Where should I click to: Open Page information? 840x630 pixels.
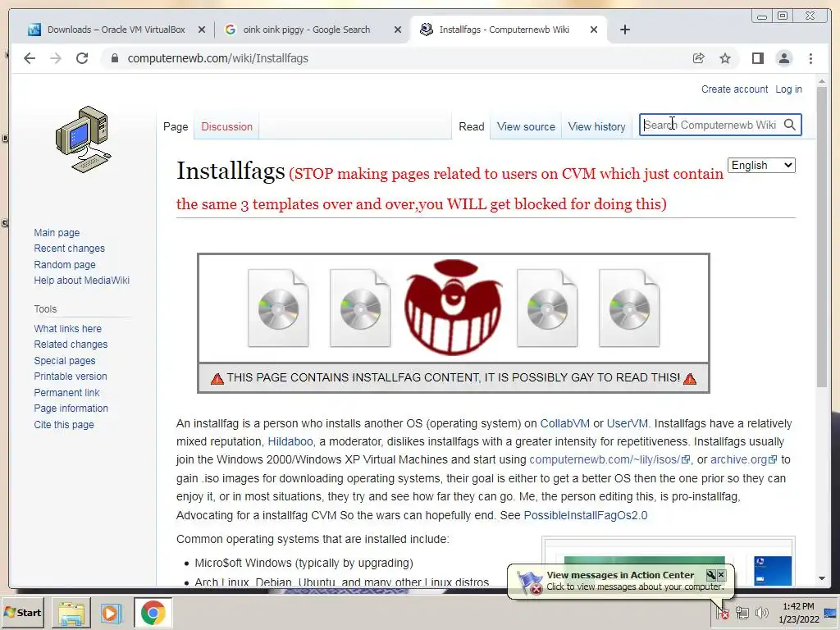point(71,409)
